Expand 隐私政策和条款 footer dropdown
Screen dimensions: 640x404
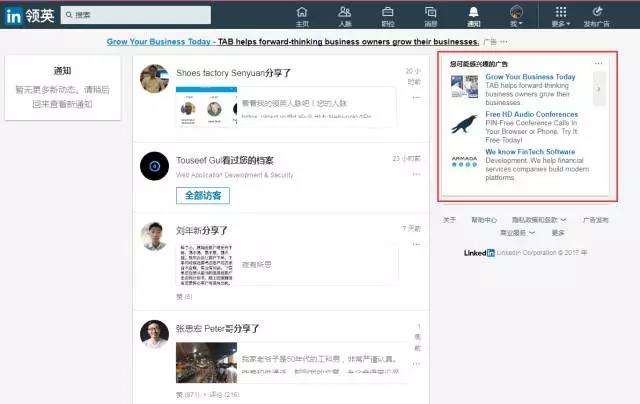[x=539, y=220]
